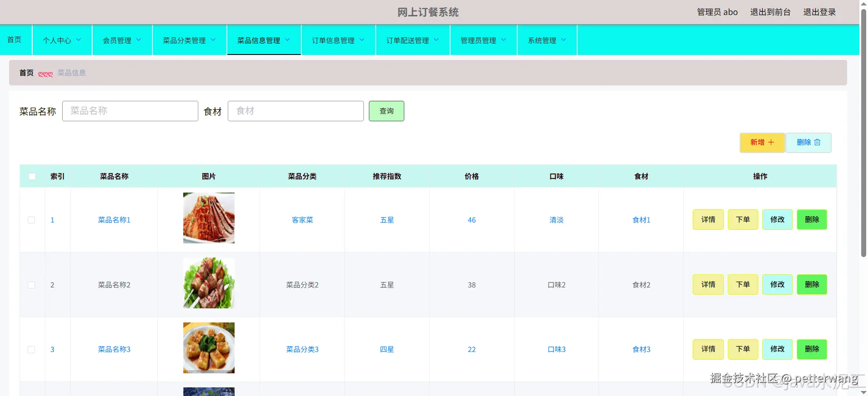The image size is (868, 396).
Task: Click the 四星 rating cell
Action: point(387,349)
